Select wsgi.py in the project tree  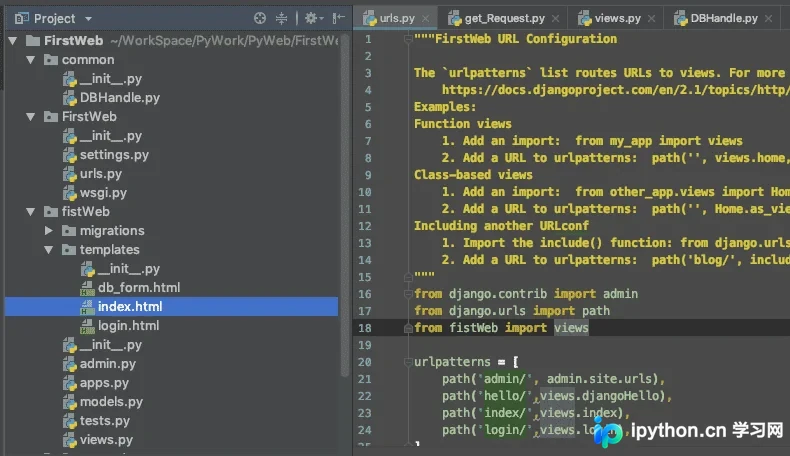(x=103, y=193)
